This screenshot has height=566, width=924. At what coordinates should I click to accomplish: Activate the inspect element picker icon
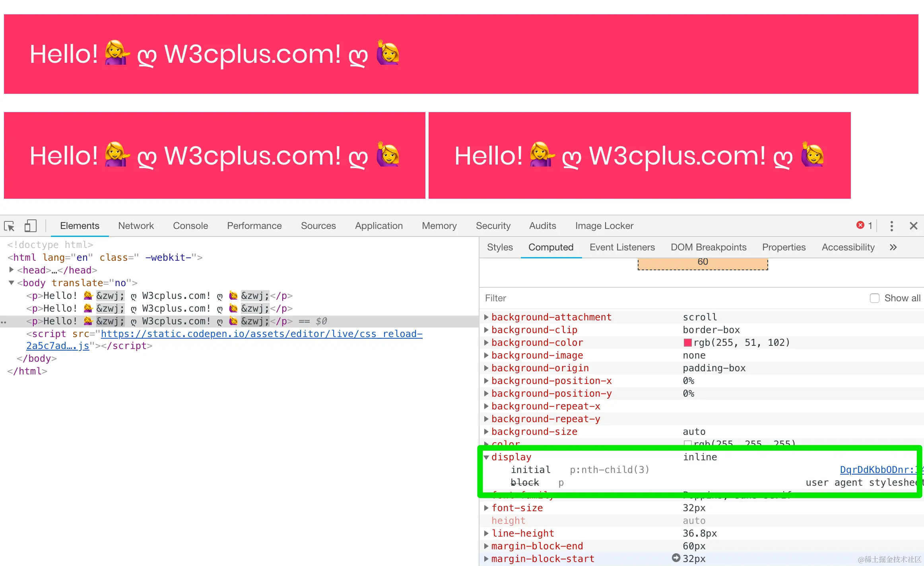click(x=9, y=226)
